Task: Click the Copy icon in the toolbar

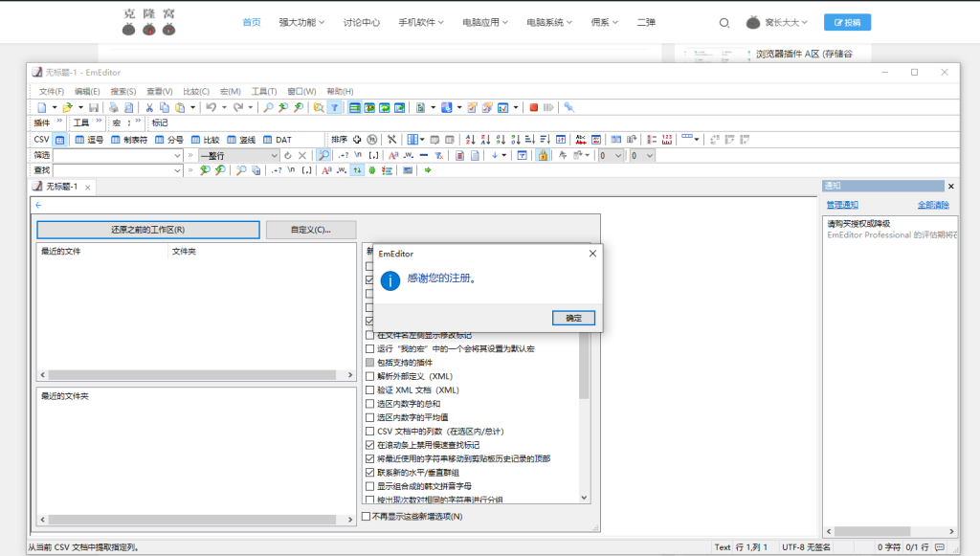Action: point(165,107)
